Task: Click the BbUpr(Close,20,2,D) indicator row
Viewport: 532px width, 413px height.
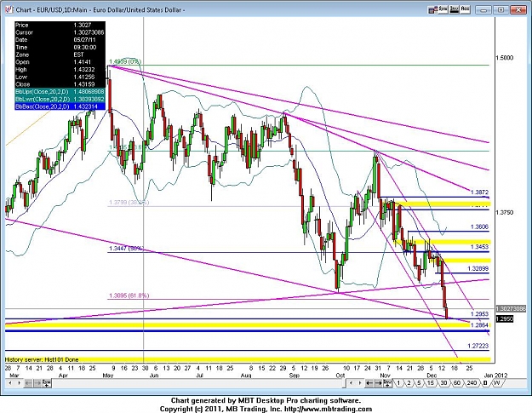Action: click(x=60, y=92)
